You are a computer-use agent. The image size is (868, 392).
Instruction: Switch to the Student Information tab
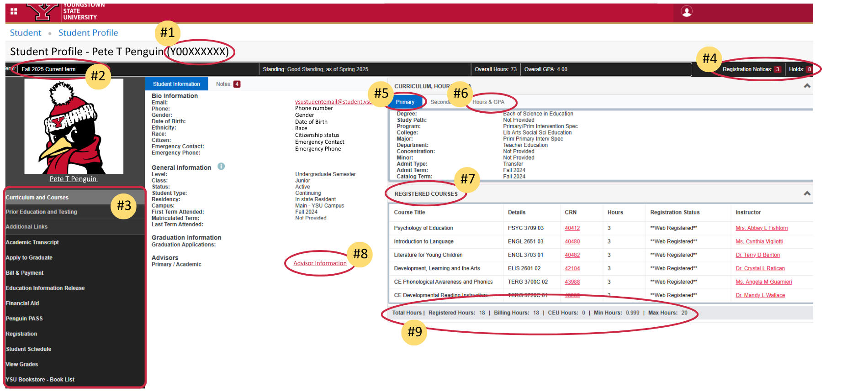[x=176, y=84]
